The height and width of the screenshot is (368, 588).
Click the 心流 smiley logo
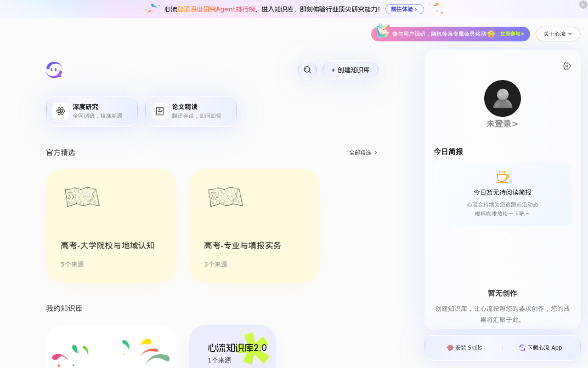coord(54,70)
